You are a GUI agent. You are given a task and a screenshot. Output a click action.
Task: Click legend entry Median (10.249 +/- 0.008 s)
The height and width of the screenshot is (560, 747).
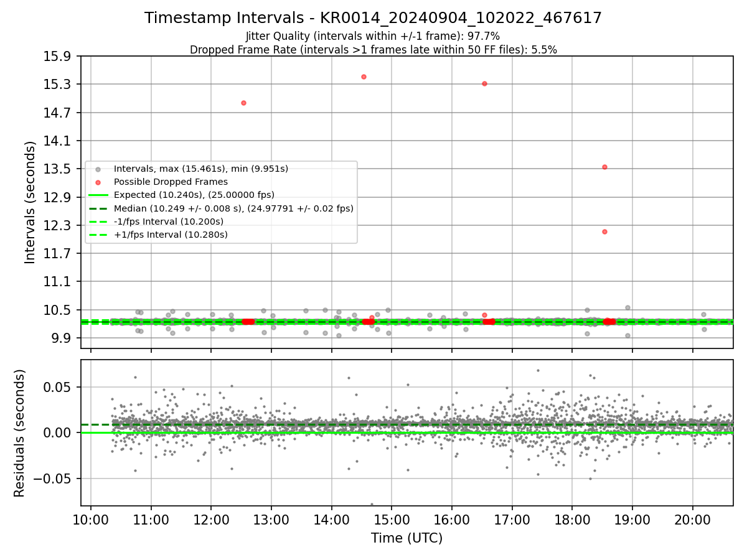[233, 208]
